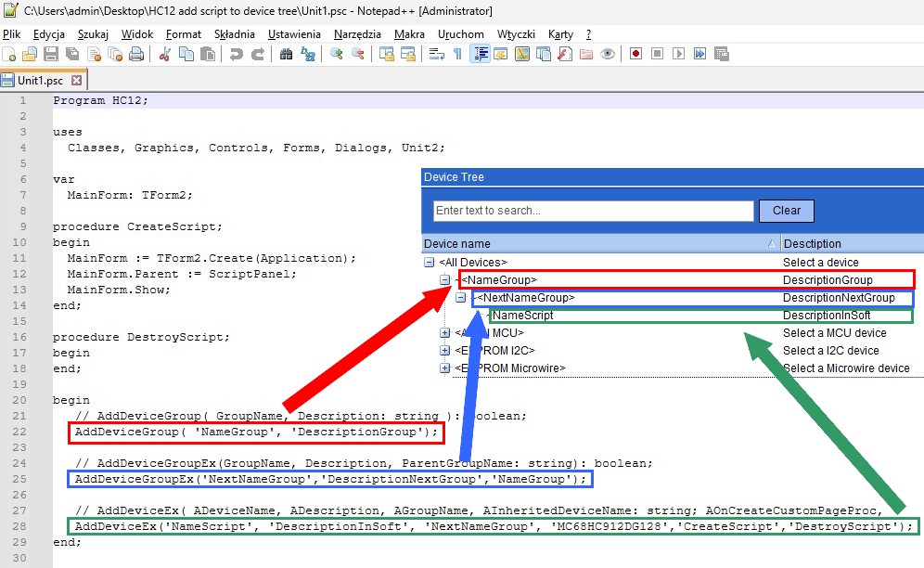Viewport: 924px width, 568px height.
Task: Toggle word wrap toolbar button
Action: click(436, 55)
